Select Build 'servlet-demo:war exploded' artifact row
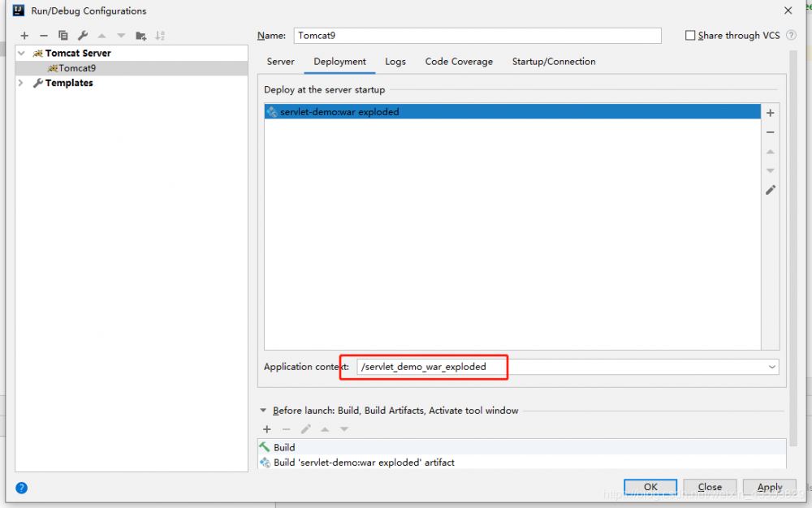 click(x=521, y=462)
